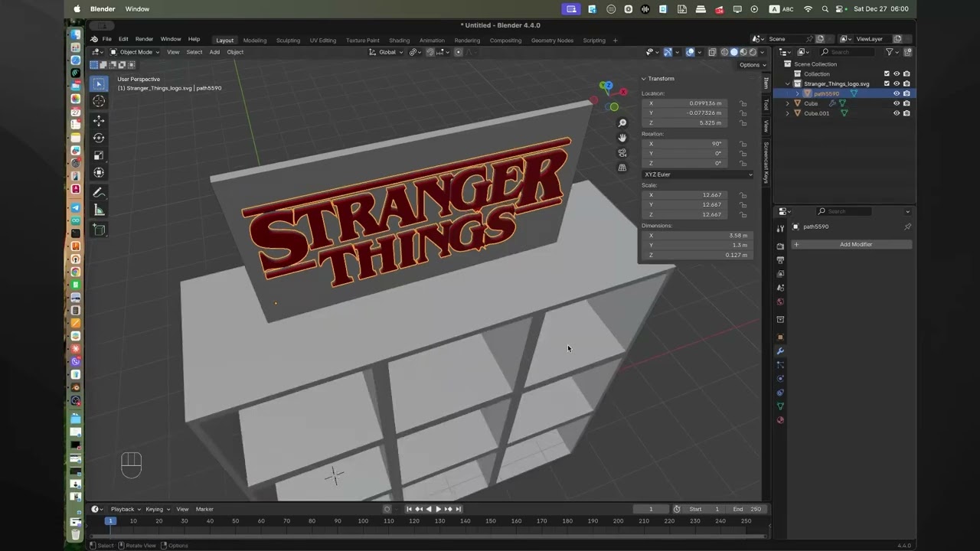Open the Object Mode dropdown
The image size is (980, 551).
(135, 52)
